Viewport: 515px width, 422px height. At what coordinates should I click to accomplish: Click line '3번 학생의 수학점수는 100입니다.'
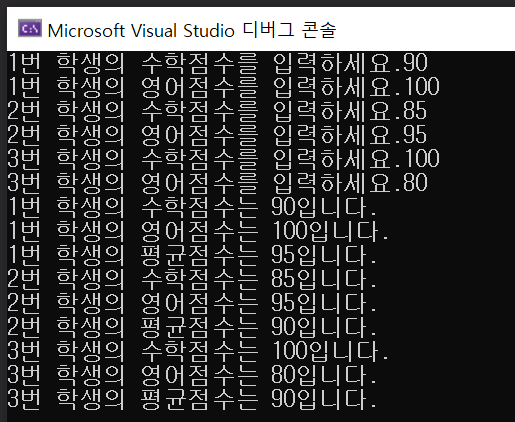pos(198,351)
